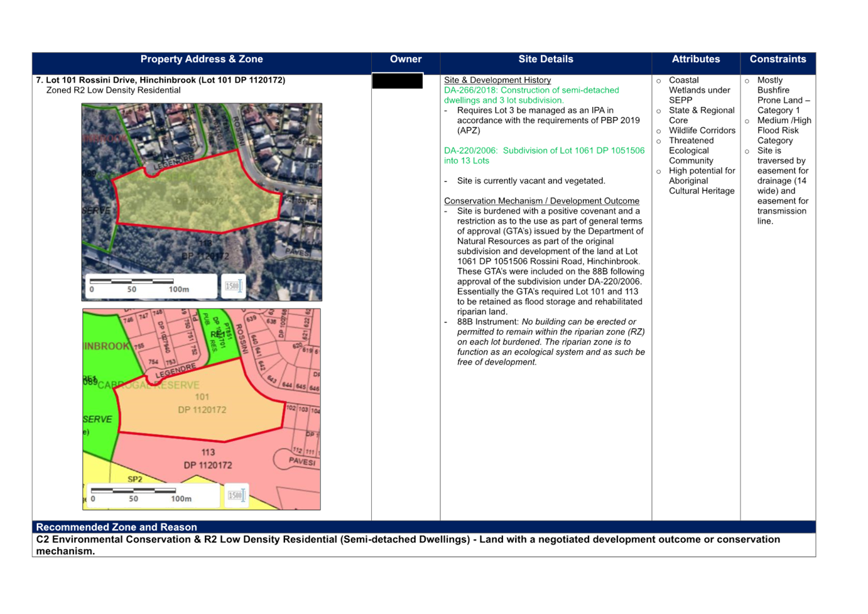The width and height of the screenshot is (868, 614).
Task: Click the redacted Owner box
Action: (398, 81)
